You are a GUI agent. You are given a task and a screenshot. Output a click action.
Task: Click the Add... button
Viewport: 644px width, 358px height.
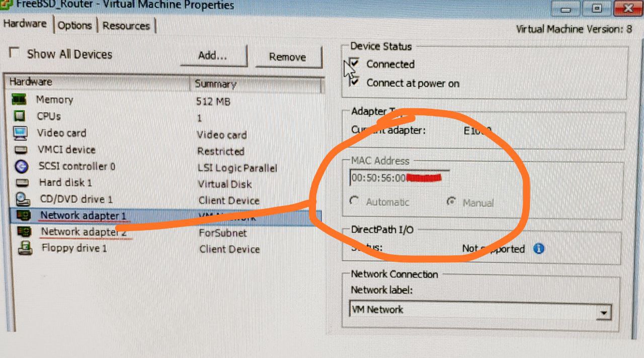[x=213, y=56]
